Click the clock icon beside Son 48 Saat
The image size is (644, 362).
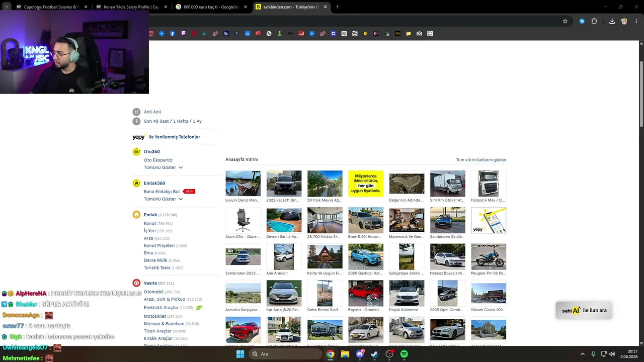tap(136, 121)
